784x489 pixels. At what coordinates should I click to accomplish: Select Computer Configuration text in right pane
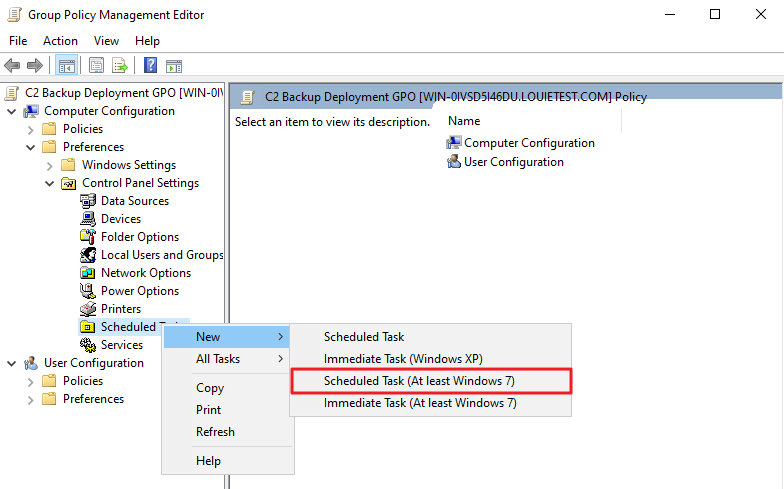coord(529,143)
